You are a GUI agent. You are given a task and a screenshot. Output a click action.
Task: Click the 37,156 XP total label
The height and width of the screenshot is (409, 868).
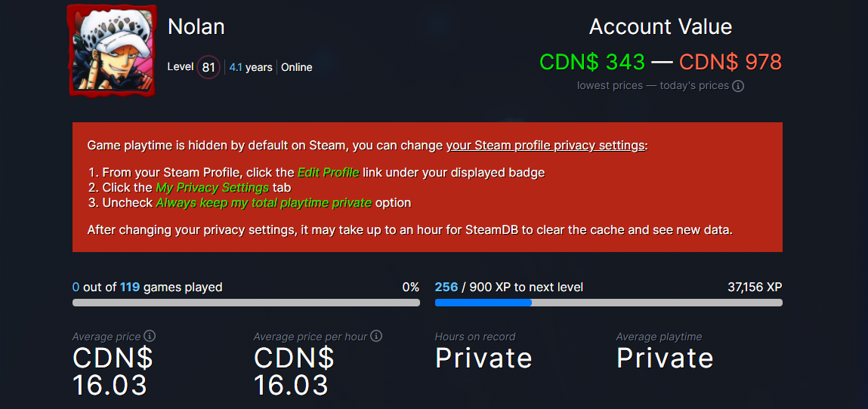[x=755, y=288]
